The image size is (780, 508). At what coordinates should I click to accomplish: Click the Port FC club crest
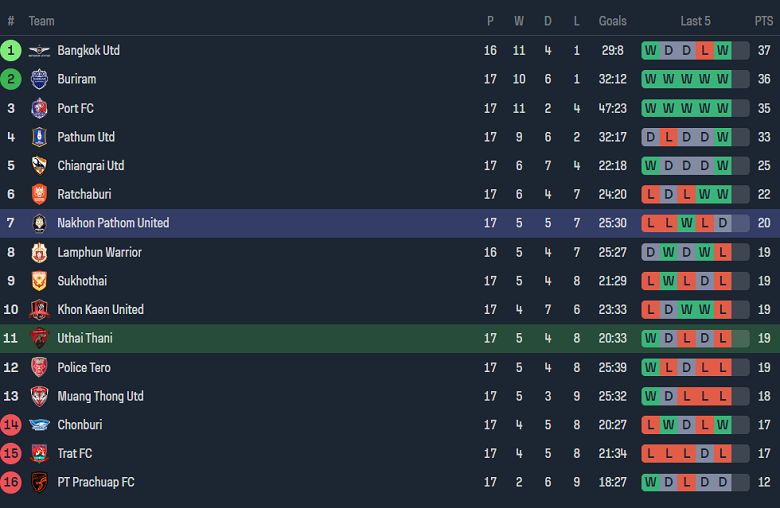click(39, 109)
